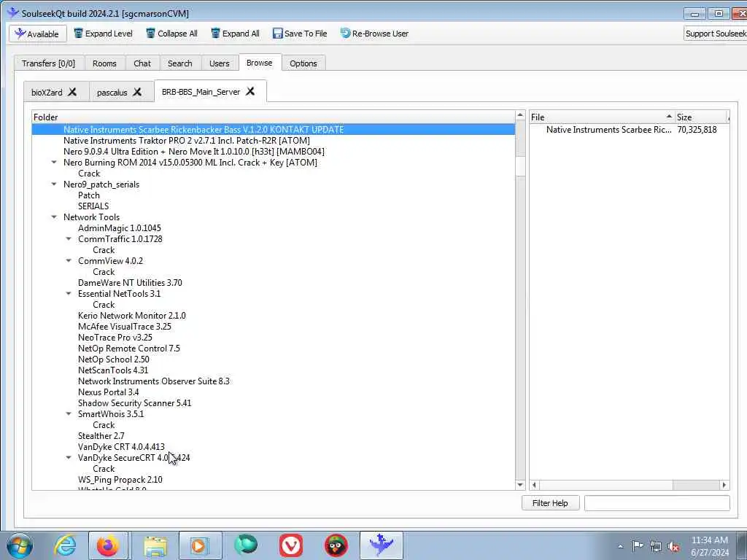Collapse the Essential NetTools 3.1 folder
Screen dimensions: 747x560
click(x=69, y=294)
